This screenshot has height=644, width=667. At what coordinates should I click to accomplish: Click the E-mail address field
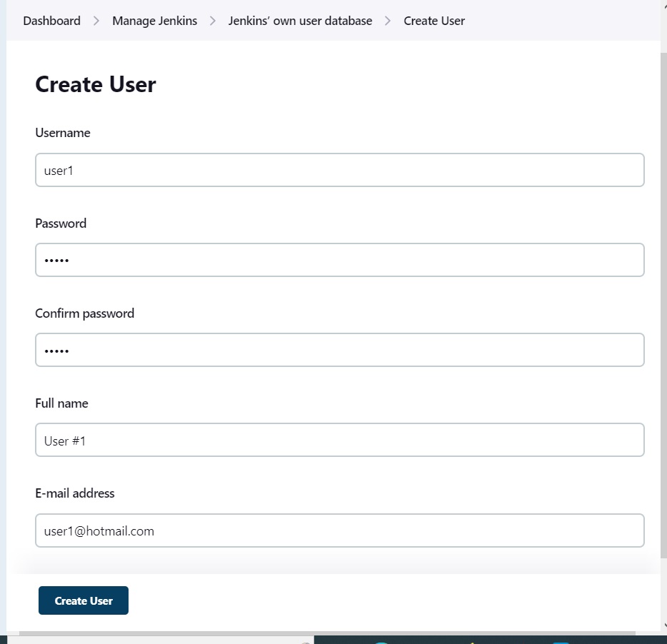tap(339, 530)
